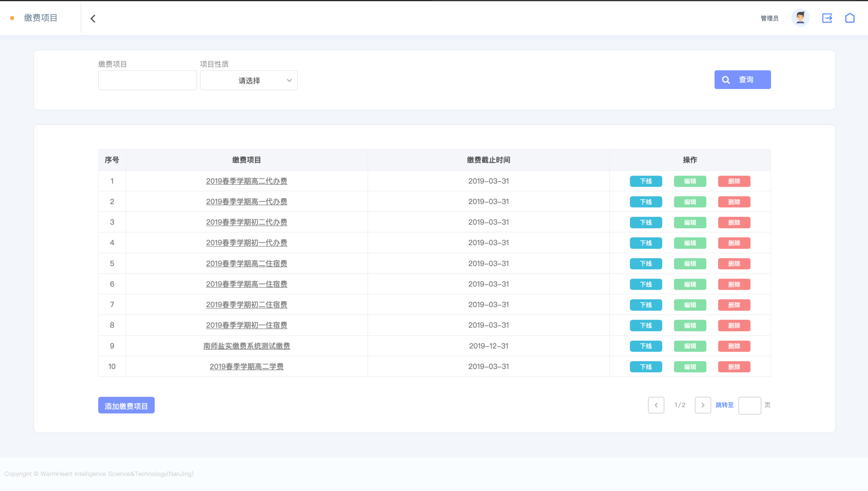
Task: Go to home via the house icon
Action: pos(850,18)
